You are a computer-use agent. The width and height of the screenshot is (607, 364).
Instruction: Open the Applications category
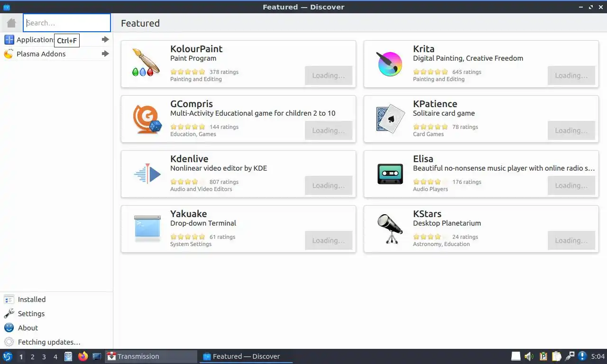56,40
